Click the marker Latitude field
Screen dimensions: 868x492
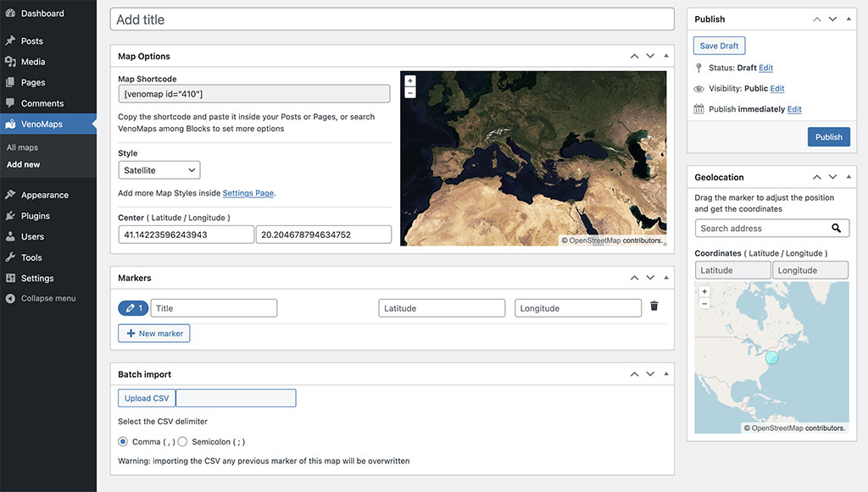coord(442,308)
